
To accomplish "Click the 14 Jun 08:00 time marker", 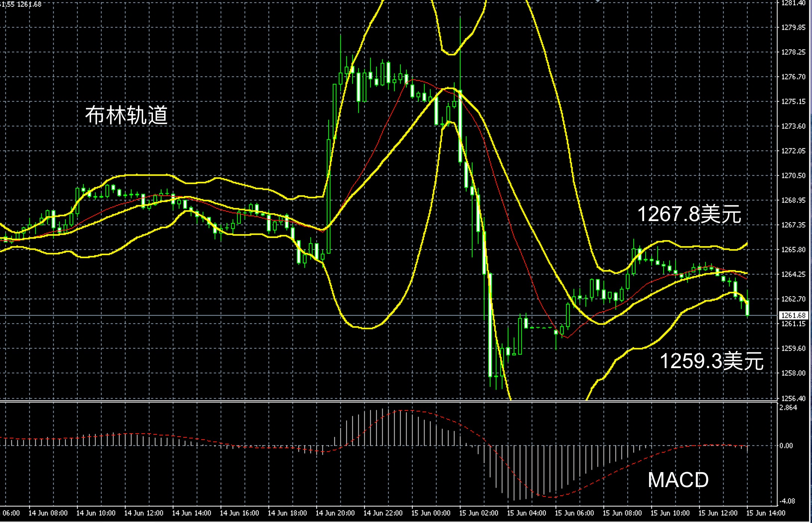I will [48, 513].
